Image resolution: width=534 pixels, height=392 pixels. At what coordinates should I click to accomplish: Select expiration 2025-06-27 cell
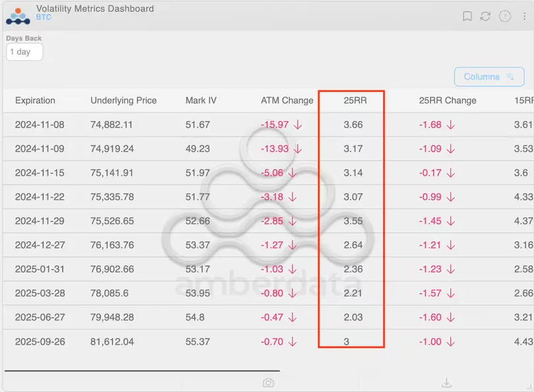click(40, 318)
